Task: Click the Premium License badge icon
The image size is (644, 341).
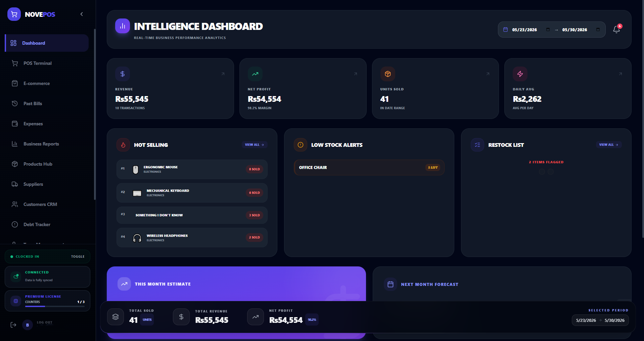Action: coord(16,301)
